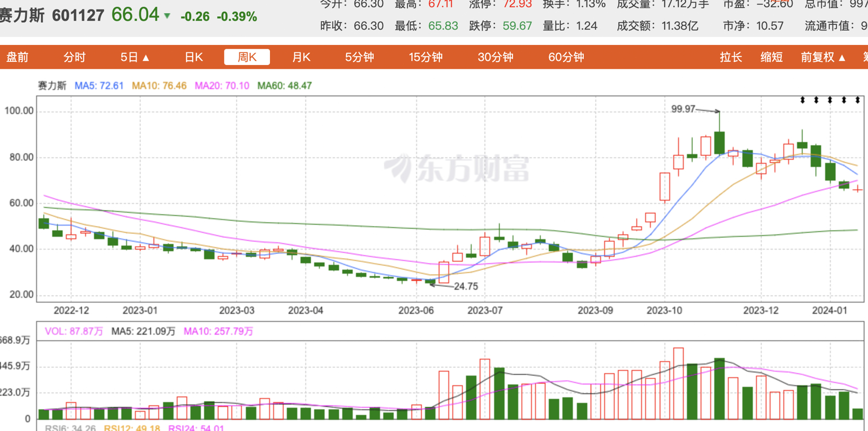Click the 2024-01 date axis label
This screenshot has width=868, height=431.
point(829,310)
